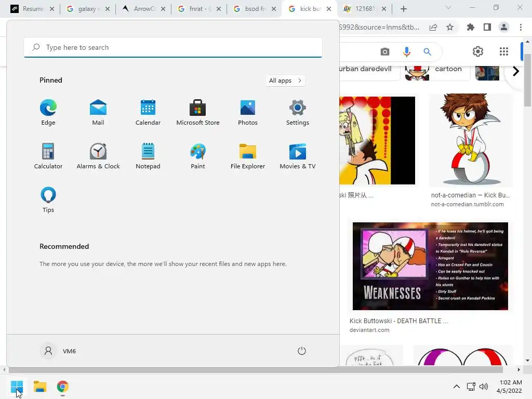Click the address bar URL
This screenshot has width=532, height=399.
(x=379, y=28)
